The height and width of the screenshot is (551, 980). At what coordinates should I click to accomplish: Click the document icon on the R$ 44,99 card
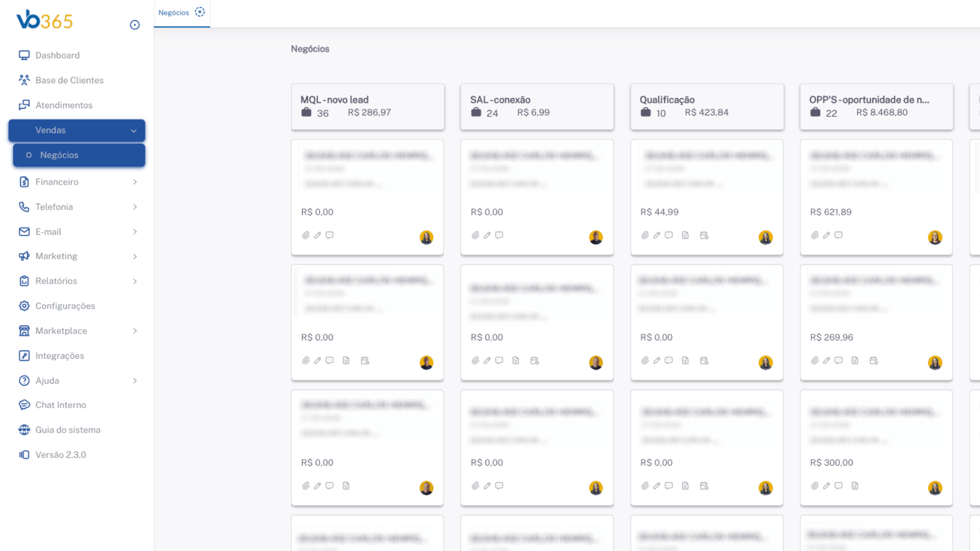685,235
